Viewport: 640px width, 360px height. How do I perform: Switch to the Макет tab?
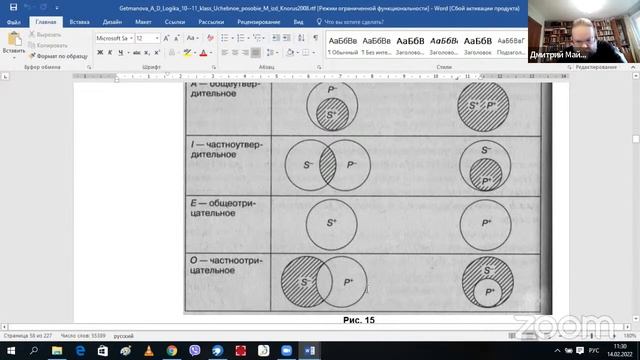click(x=143, y=22)
